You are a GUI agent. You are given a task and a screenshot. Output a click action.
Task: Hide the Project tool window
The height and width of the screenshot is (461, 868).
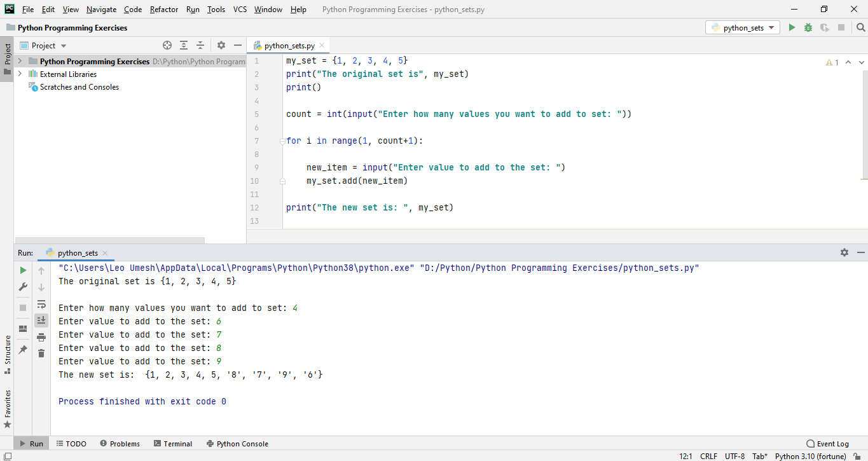(238, 45)
